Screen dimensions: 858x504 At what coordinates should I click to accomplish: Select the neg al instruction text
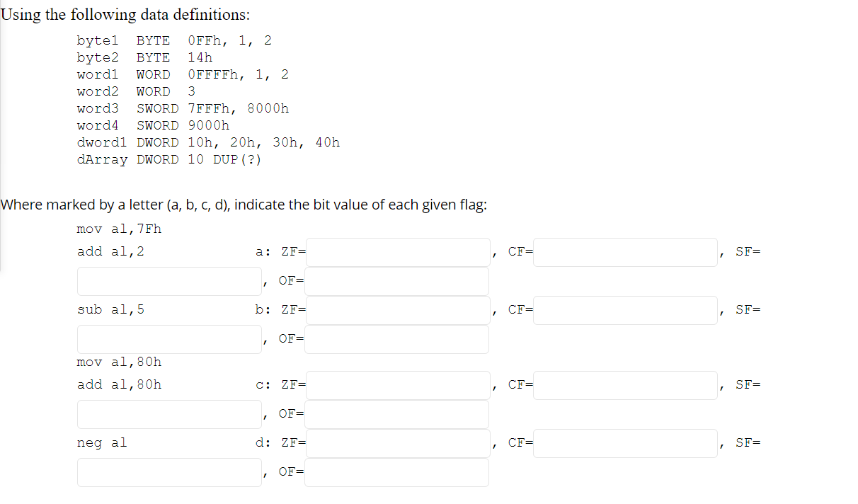102,442
